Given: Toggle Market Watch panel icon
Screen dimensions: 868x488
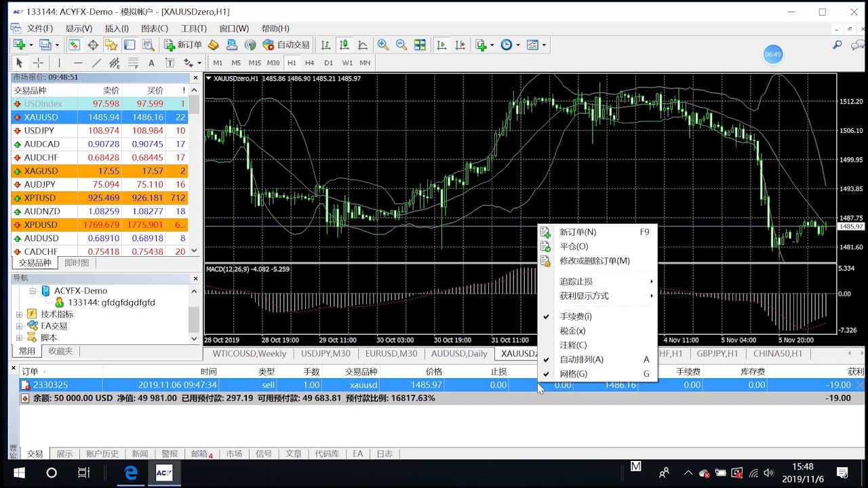Looking at the screenshot, I should [x=74, y=45].
